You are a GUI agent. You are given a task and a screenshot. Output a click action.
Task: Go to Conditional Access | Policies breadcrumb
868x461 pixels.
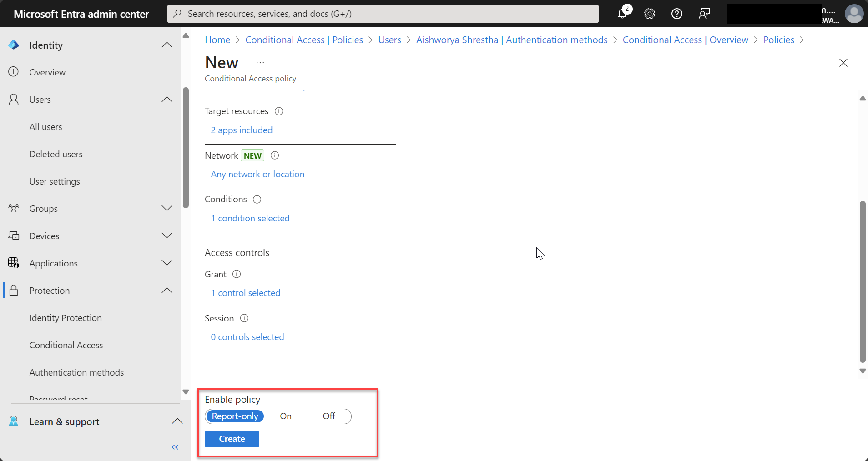304,40
